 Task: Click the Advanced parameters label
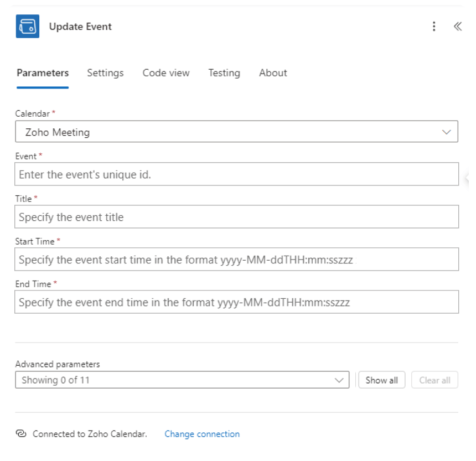click(x=58, y=364)
